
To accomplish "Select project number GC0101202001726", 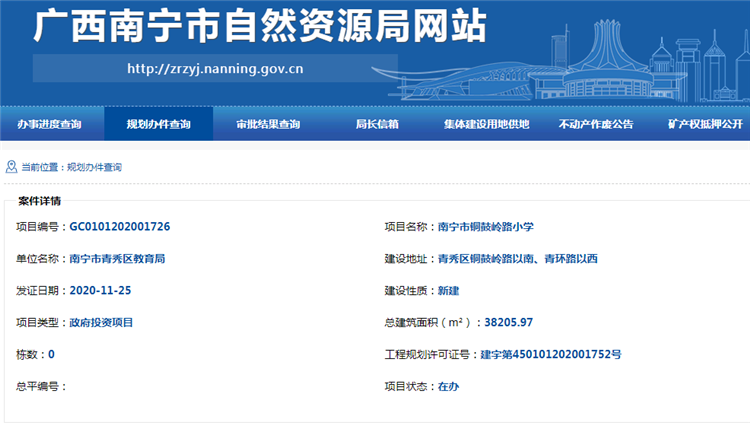I will point(120,227).
